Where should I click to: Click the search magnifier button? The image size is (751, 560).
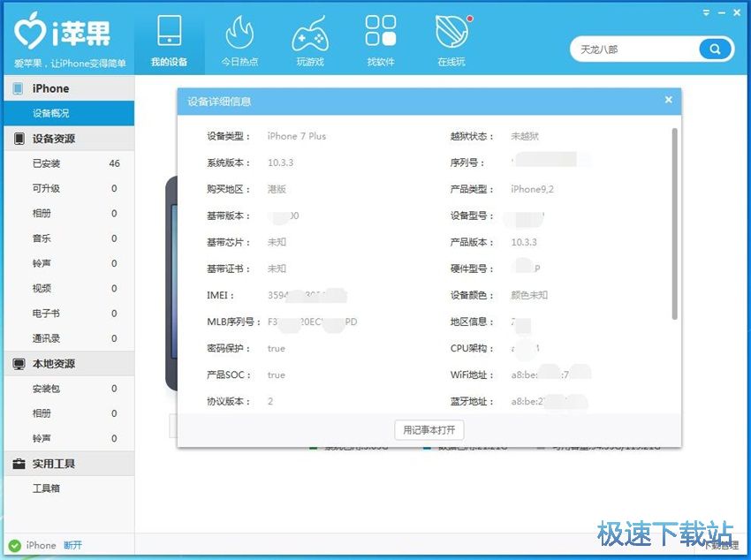[715, 49]
